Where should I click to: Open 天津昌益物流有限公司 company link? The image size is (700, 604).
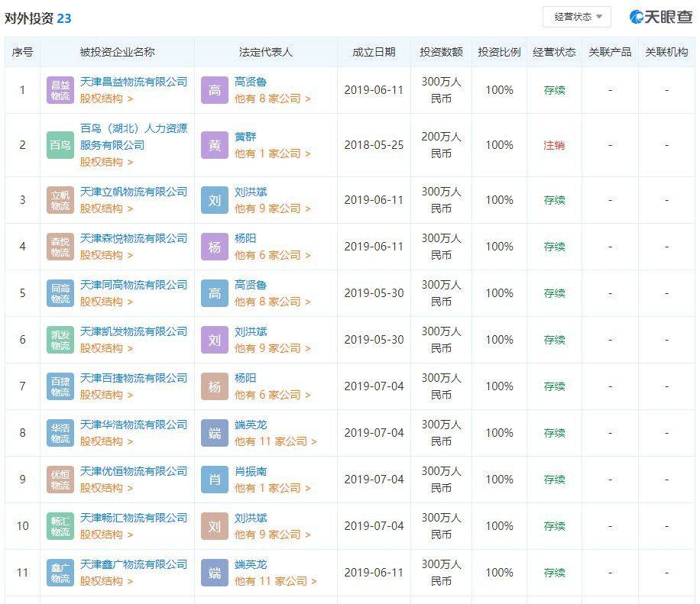click(134, 82)
